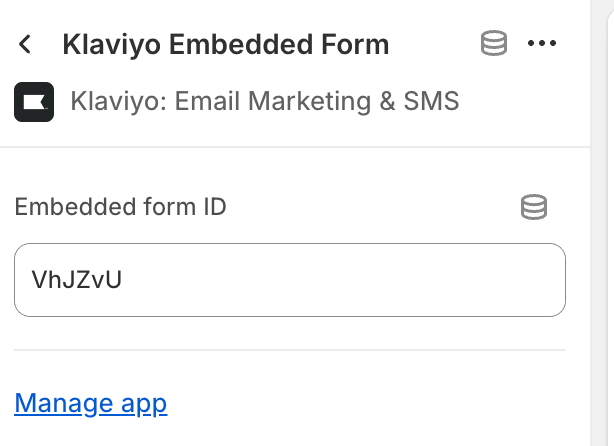The image size is (614, 446).
Task: Click the Embedded form ID label
Action: 120,207
